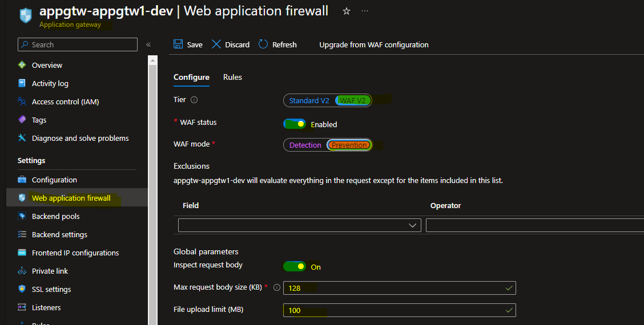Switch to the Configure tab
Image resolution: width=644 pixels, height=325 pixels.
tap(191, 77)
